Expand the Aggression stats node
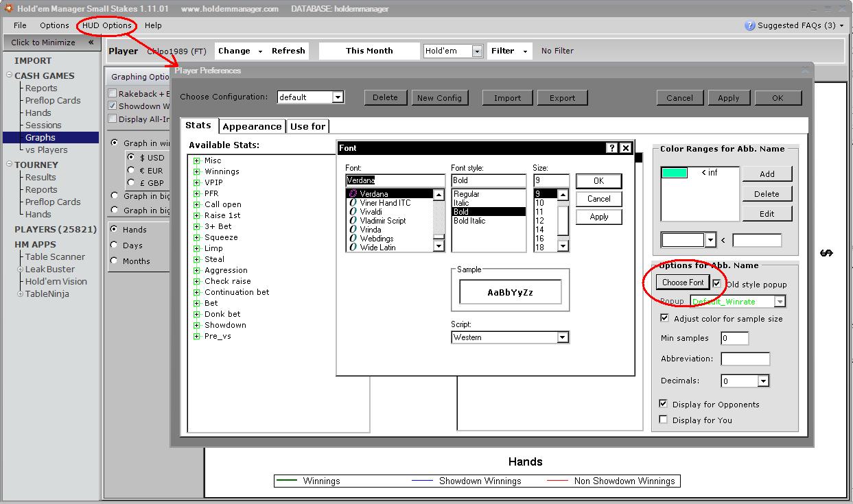 (x=196, y=270)
